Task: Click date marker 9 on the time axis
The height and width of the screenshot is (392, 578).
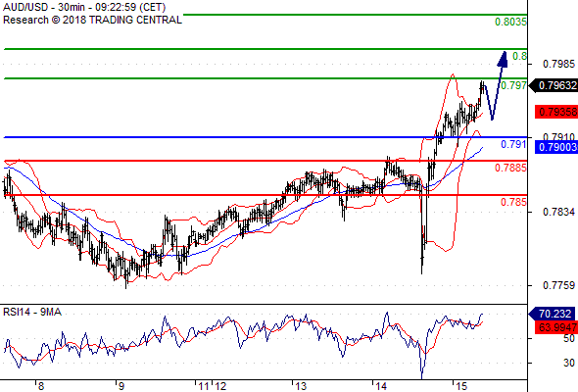Action: point(121,386)
